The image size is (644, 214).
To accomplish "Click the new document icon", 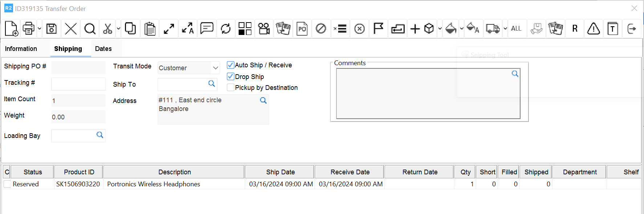I will [x=11, y=28].
